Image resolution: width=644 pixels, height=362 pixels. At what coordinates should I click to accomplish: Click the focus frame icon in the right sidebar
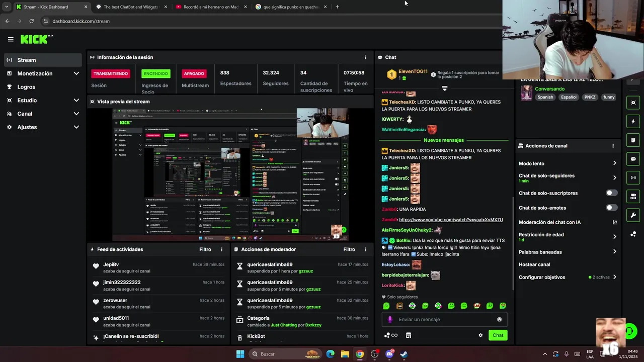633,103
